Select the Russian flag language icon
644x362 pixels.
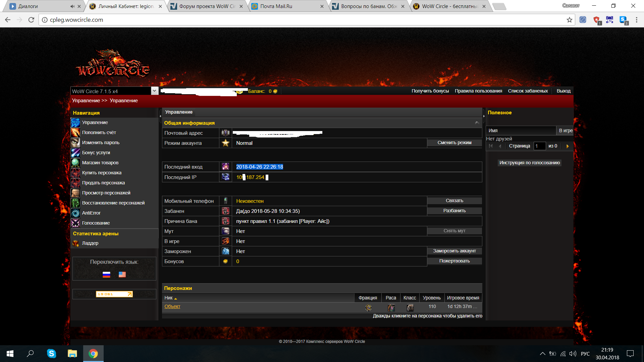pyautogui.click(x=106, y=275)
